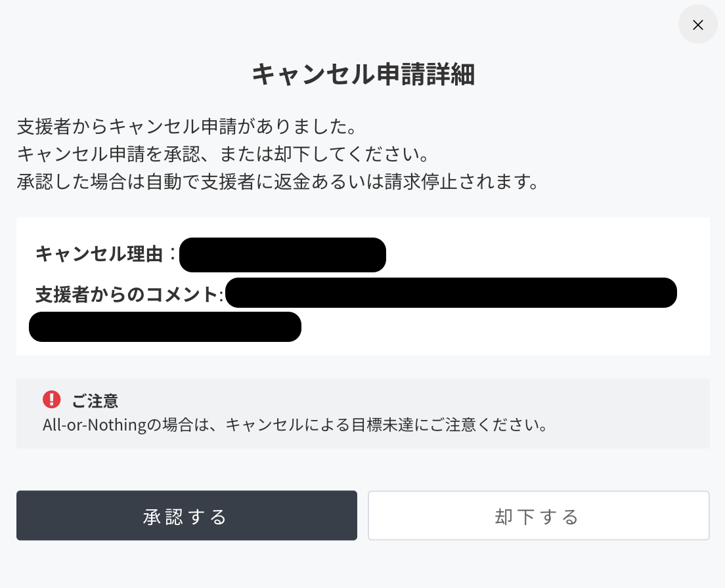Click the キャンセル理由 label
This screenshot has width=725, height=588.
click(x=99, y=254)
